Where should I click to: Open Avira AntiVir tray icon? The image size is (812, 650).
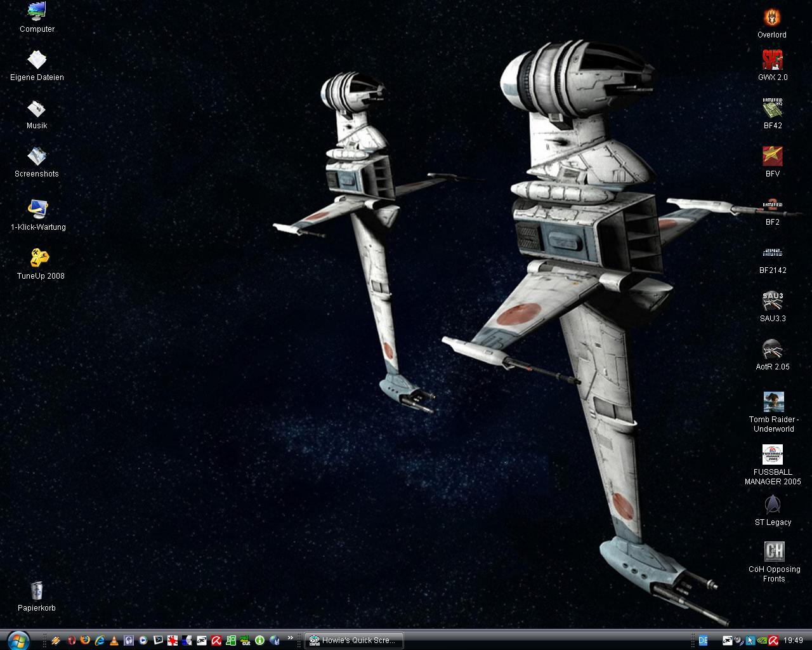coord(773,640)
